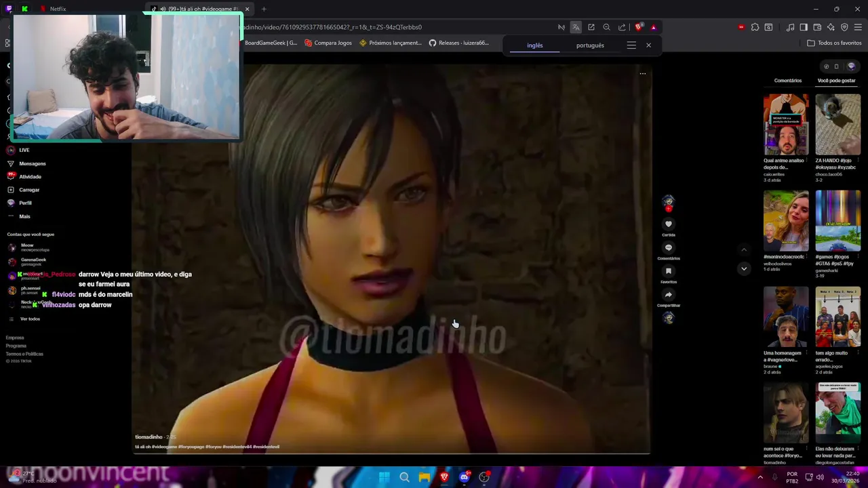
Task: Open Meow followed account
Action: tap(28, 247)
